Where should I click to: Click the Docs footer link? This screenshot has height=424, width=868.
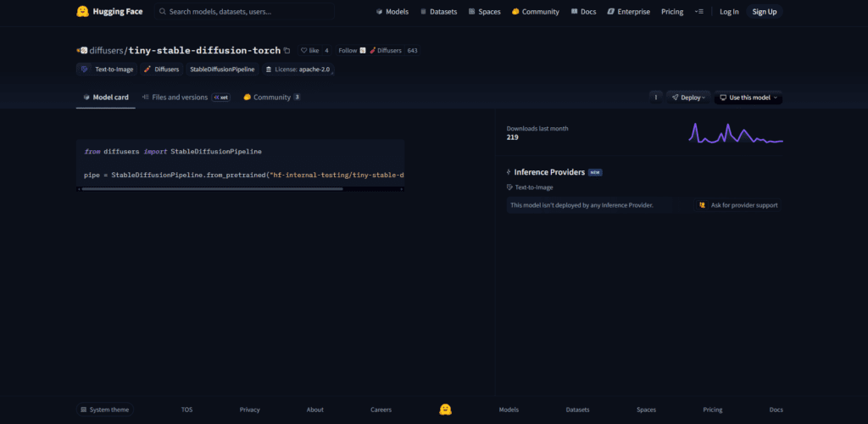coord(776,410)
